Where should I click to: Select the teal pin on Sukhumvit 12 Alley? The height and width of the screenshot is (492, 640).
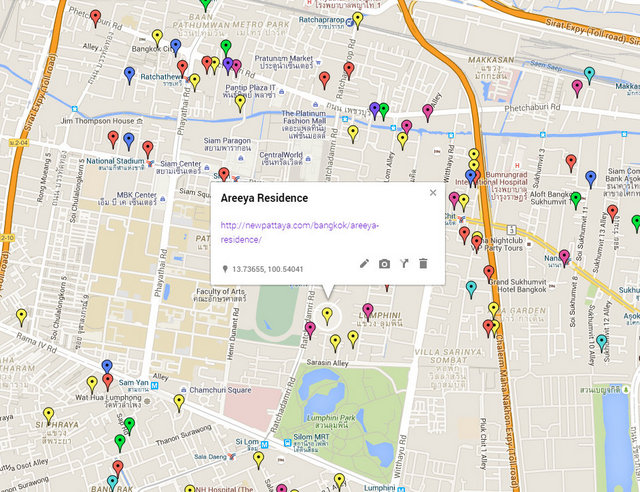coord(602,343)
